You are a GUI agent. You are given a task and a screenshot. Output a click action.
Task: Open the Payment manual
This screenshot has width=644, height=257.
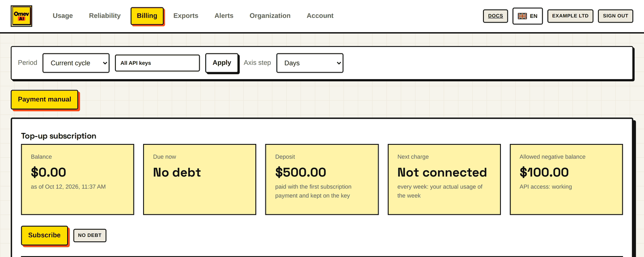coord(45,99)
